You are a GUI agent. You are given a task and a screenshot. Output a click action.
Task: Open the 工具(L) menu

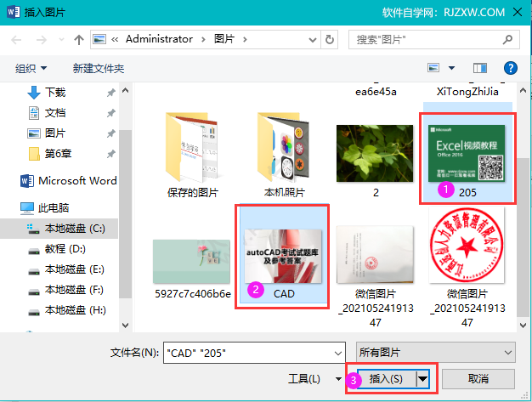314,378
